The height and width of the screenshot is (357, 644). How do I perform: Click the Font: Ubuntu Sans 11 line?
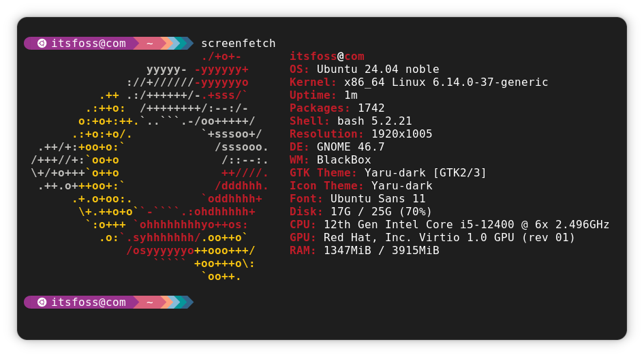pyautogui.click(x=357, y=198)
